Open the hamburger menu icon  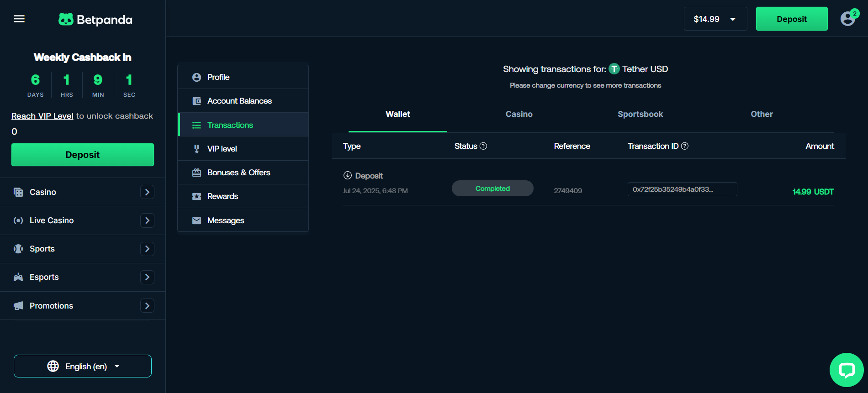pyautogui.click(x=19, y=19)
